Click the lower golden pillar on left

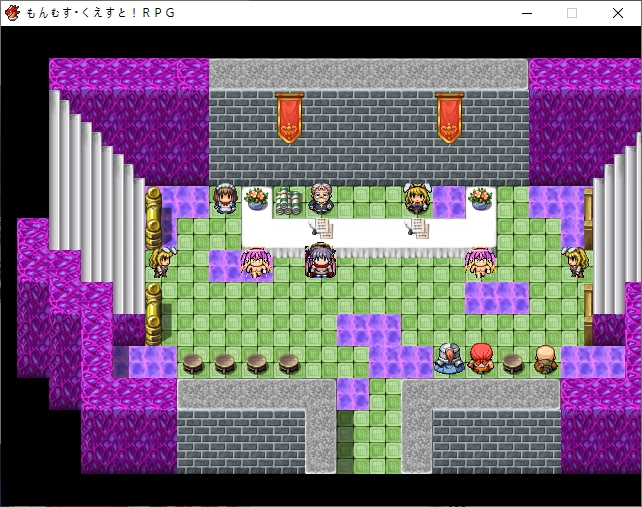pos(154,314)
